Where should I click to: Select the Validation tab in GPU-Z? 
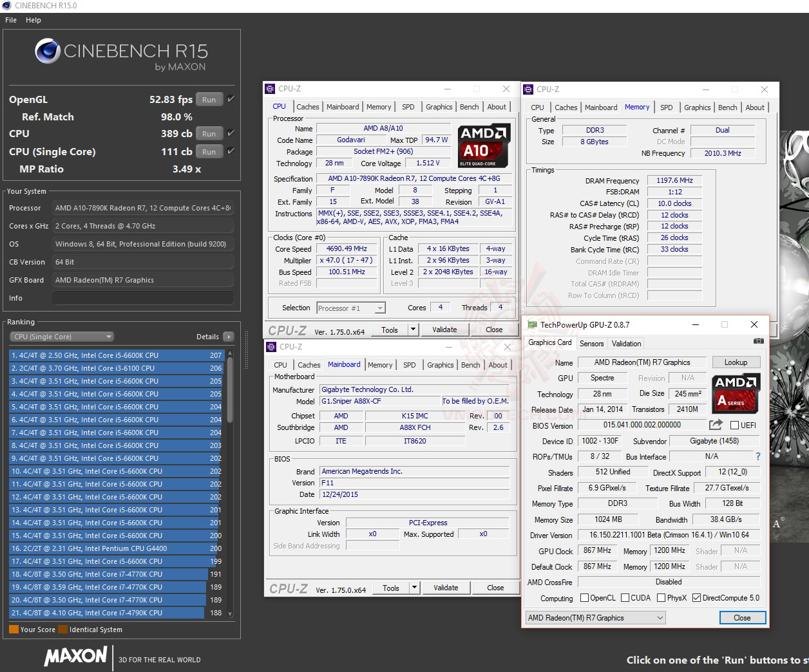click(627, 344)
